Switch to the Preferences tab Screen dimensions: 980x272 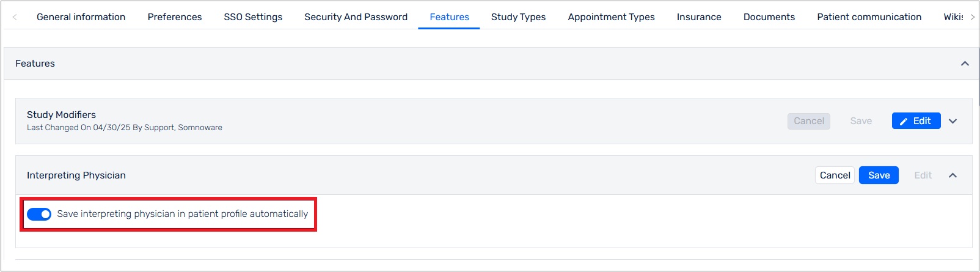click(175, 17)
